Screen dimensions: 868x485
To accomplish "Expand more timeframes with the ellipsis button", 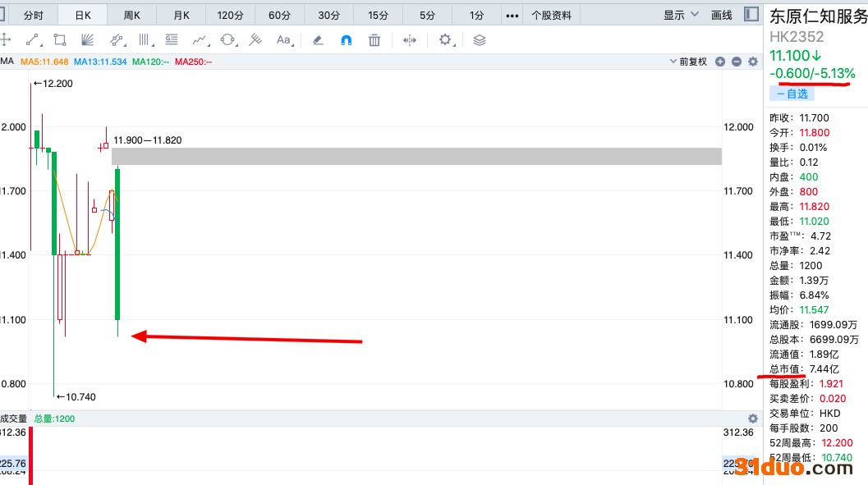I will pyautogui.click(x=512, y=15).
